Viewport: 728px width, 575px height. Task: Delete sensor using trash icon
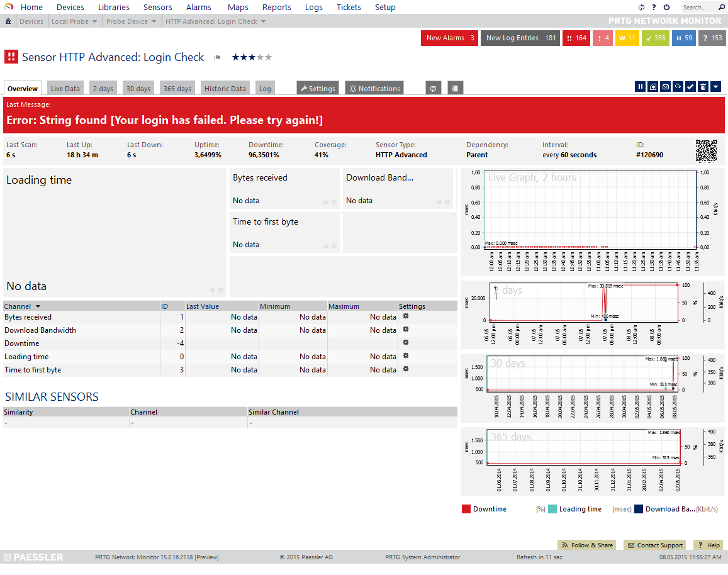(703, 86)
